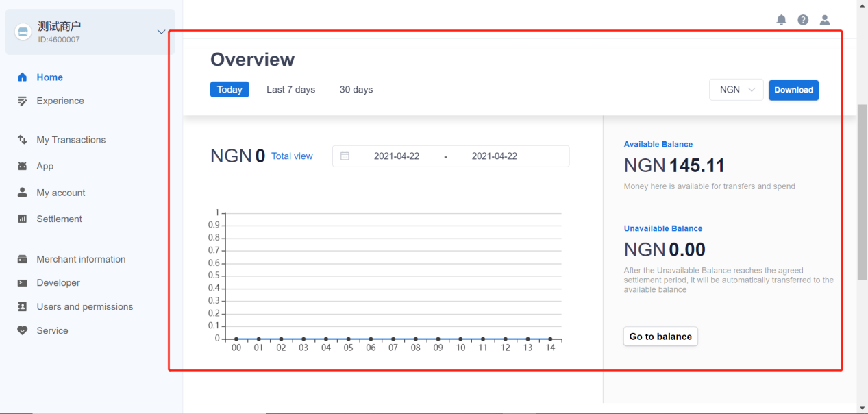868x414 pixels.
Task: Open the NGN currency dropdown
Action: 736,90
